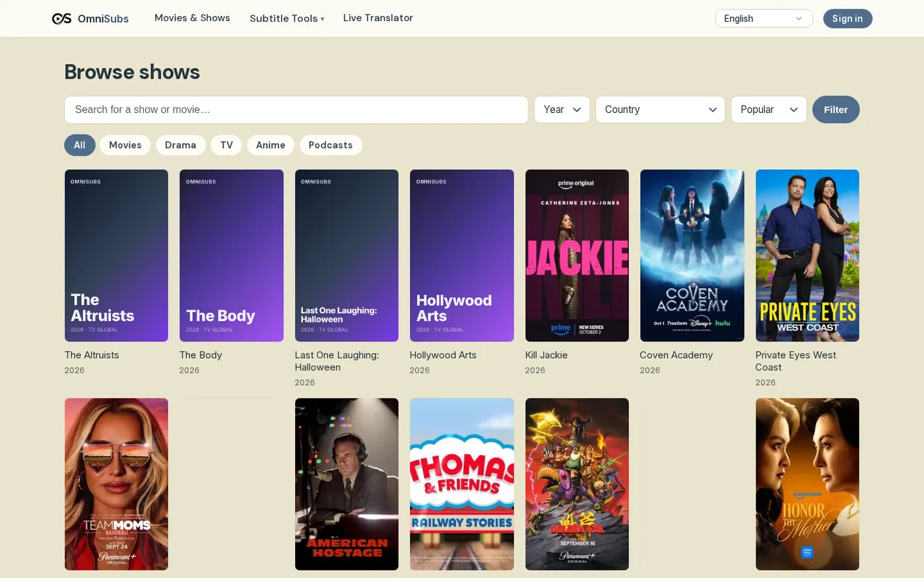The image size is (924, 578).
Task: Apply filters with the Filter button
Action: click(836, 110)
